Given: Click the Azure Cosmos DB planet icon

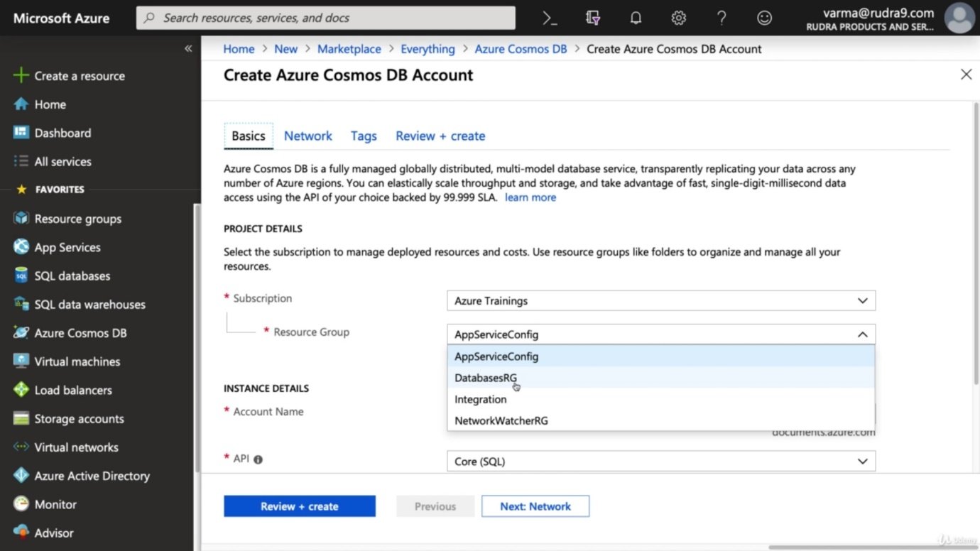Looking at the screenshot, I should point(21,332).
